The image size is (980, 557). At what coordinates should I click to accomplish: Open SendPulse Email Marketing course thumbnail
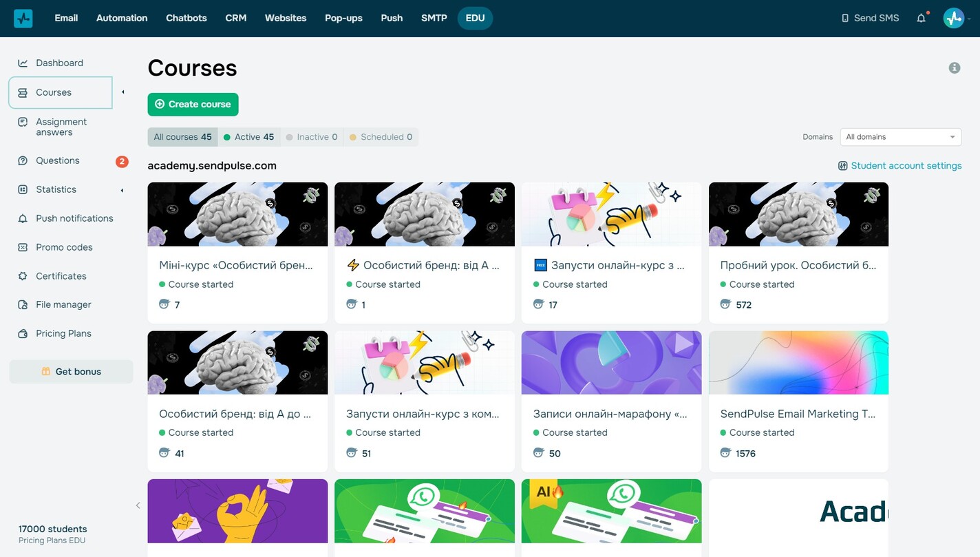(798, 362)
